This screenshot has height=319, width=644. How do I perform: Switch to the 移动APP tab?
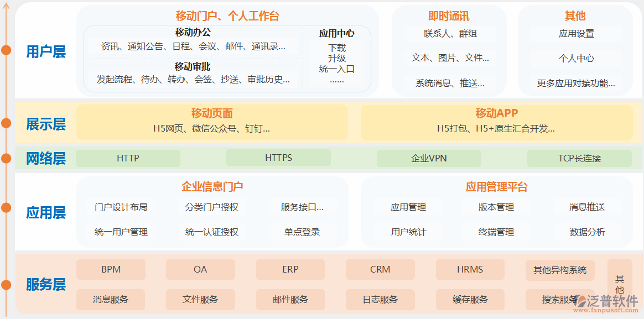(x=497, y=113)
